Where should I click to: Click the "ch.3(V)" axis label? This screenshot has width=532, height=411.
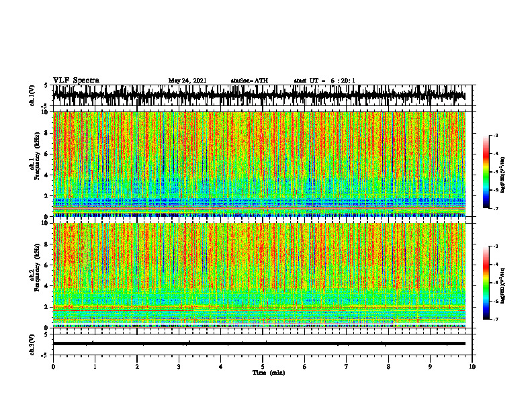pos(32,345)
